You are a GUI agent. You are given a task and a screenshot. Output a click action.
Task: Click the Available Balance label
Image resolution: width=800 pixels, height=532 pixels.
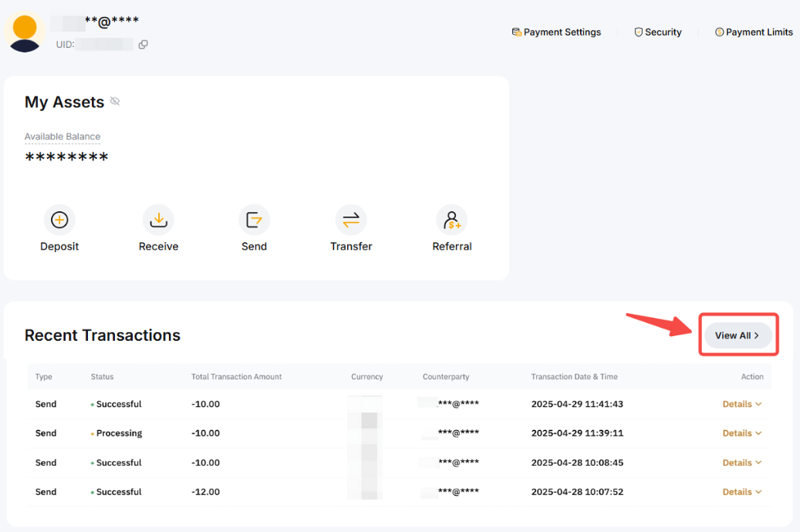click(62, 136)
